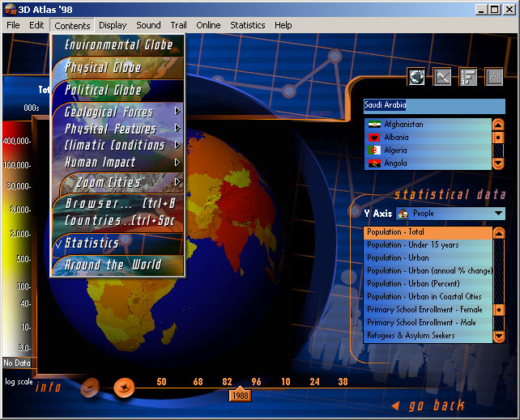Select Population - Under 15 years
520x420 pixels.
click(x=428, y=245)
